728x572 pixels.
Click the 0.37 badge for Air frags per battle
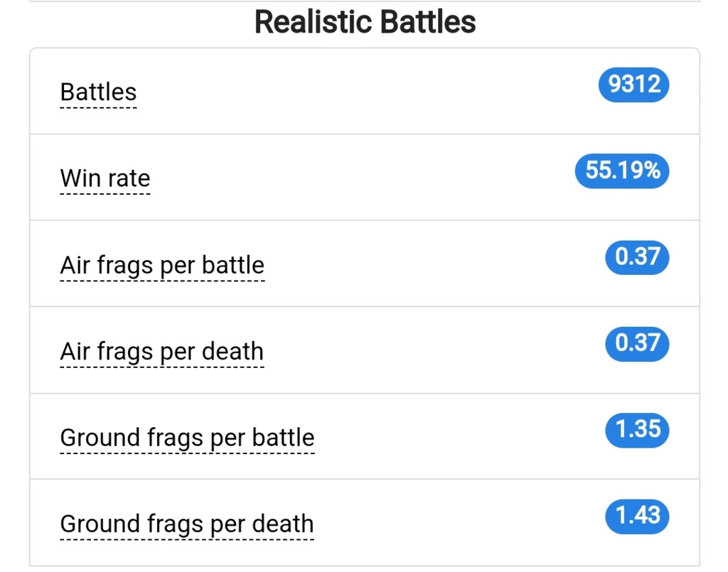point(637,257)
